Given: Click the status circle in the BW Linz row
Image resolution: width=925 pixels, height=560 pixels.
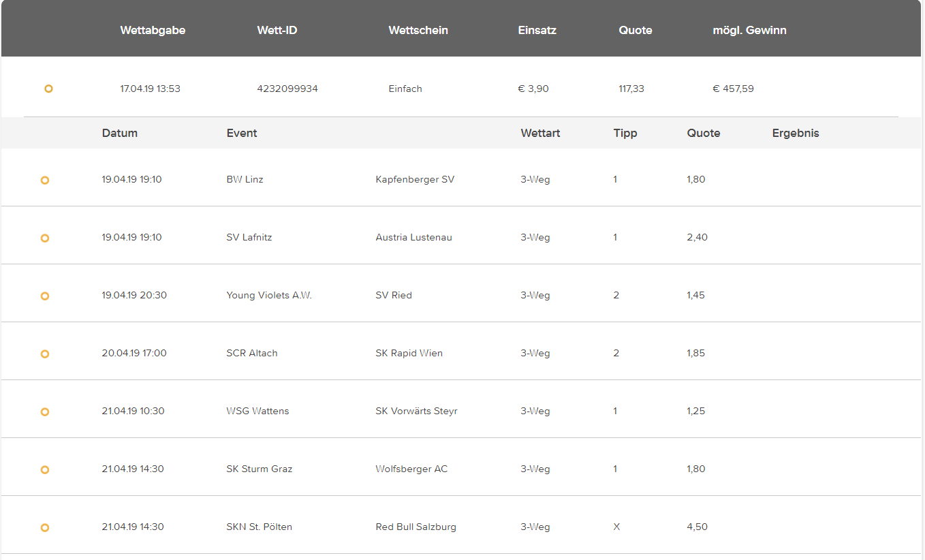Looking at the screenshot, I should 45,180.
